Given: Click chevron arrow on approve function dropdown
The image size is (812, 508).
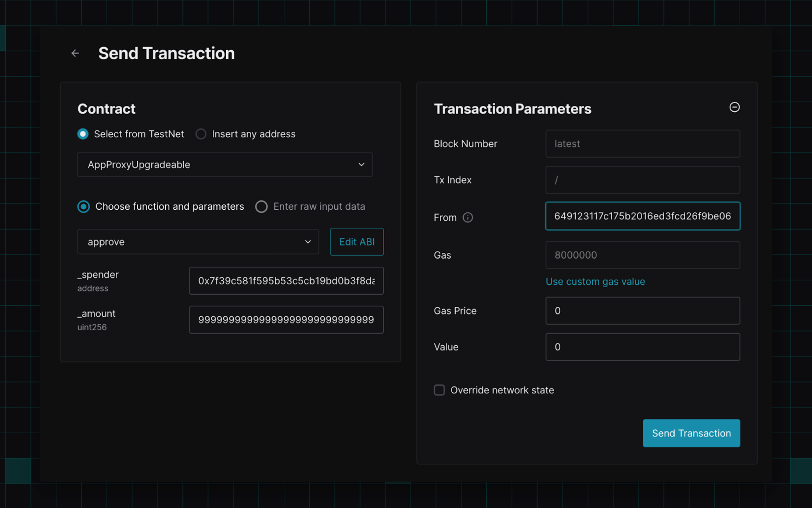Looking at the screenshot, I should pos(308,242).
